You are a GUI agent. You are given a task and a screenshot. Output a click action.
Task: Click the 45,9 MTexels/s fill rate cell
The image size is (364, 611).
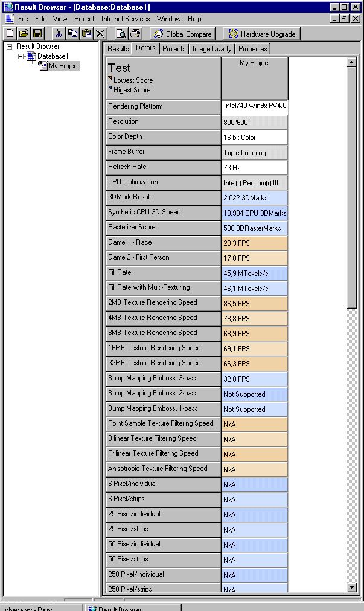255,273
